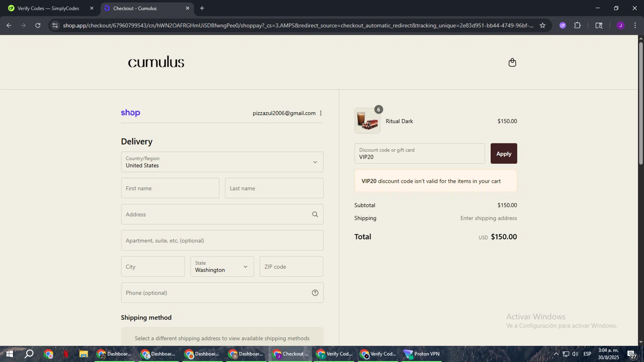Close the Verify Codes SimplyCodes tab
Viewport: 644px width, 362px height.
click(x=91, y=8)
